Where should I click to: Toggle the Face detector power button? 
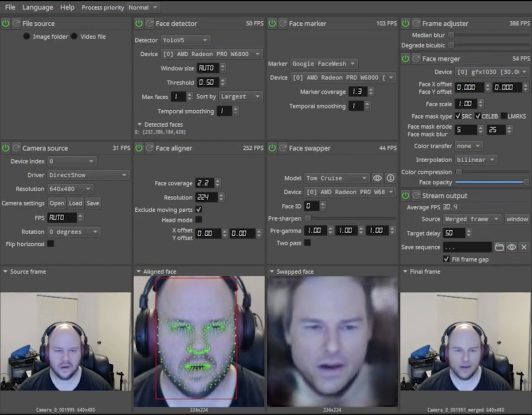139,23
